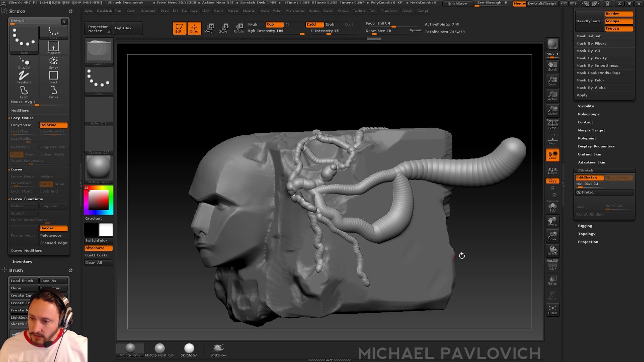Click Projection Master button
644x362 pixels.
pyautogui.click(x=98, y=28)
